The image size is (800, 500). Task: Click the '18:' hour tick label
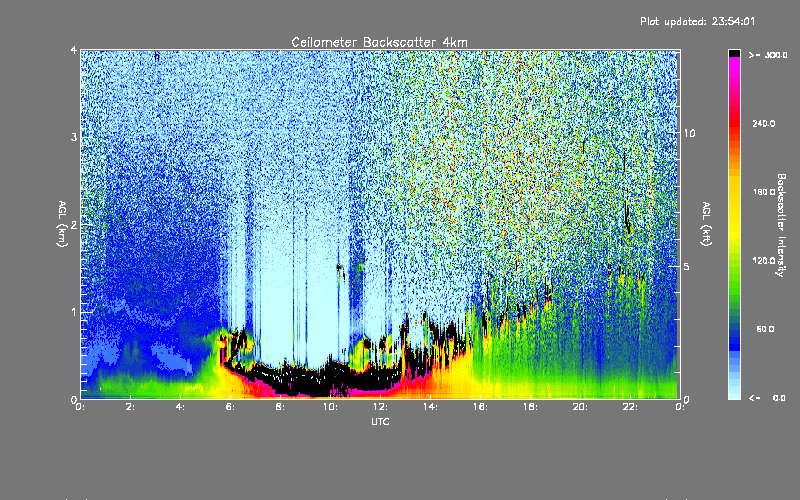point(530,407)
